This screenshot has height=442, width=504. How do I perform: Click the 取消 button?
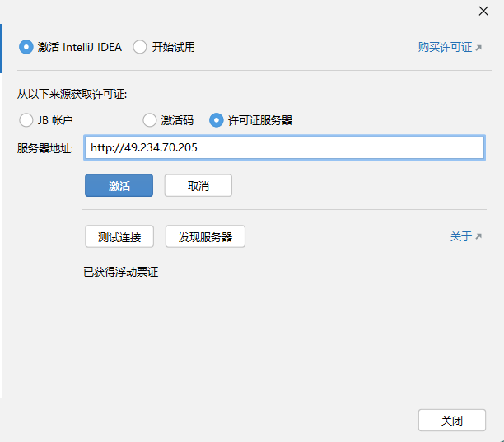click(x=198, y=185)
